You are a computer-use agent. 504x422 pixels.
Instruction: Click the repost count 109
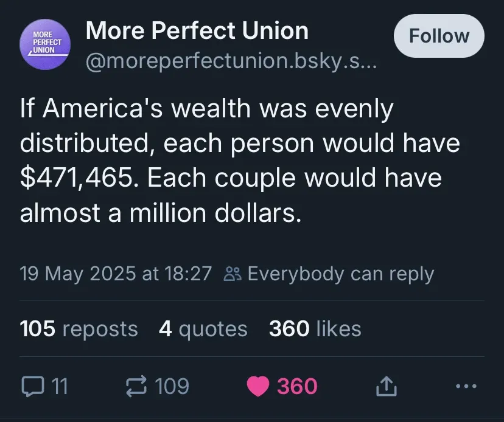(x=172, y=386)
